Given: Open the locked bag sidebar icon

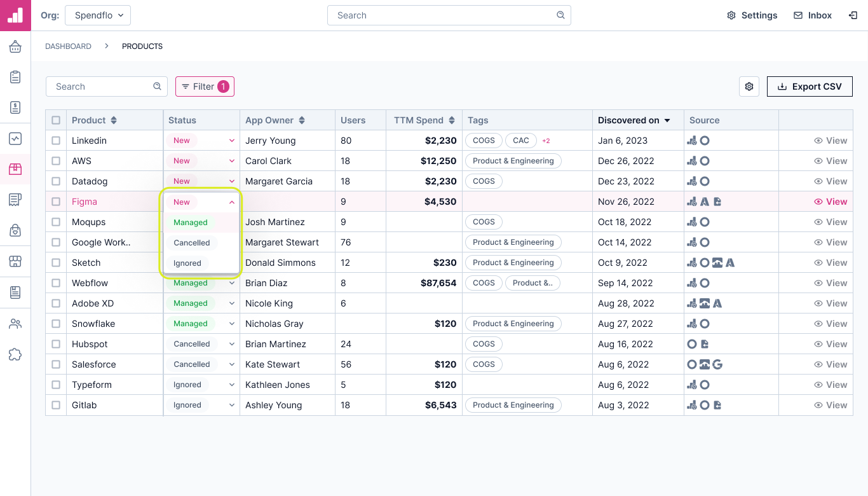Looking at the screenshot, I should [x=15, y=230].
